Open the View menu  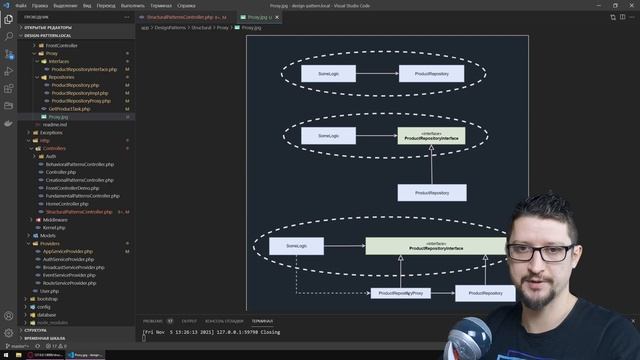point(87,6)
